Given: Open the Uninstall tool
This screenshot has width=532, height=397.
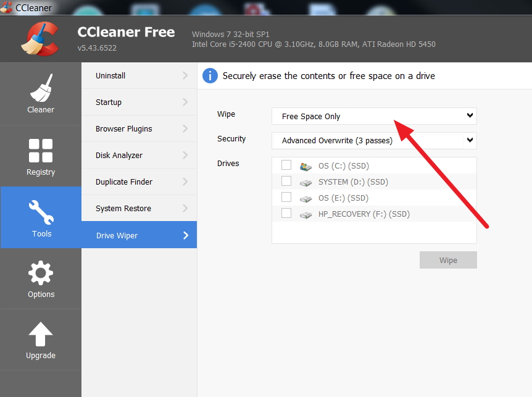Looking at the screenshot, I should point(139,75).
